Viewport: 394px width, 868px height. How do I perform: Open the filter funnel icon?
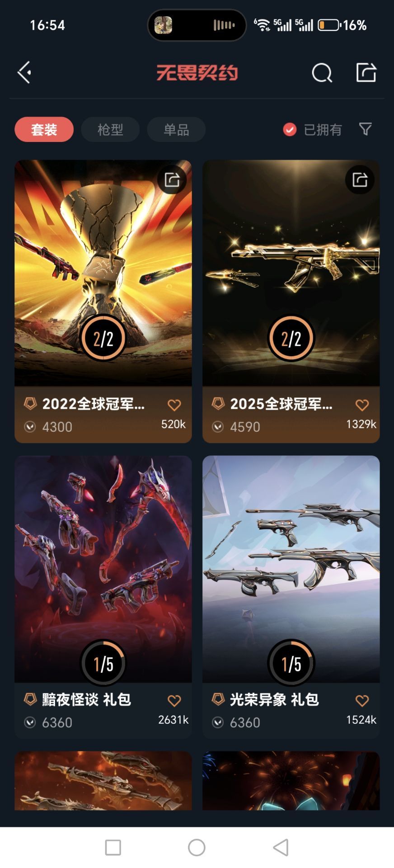pos(366,129)
